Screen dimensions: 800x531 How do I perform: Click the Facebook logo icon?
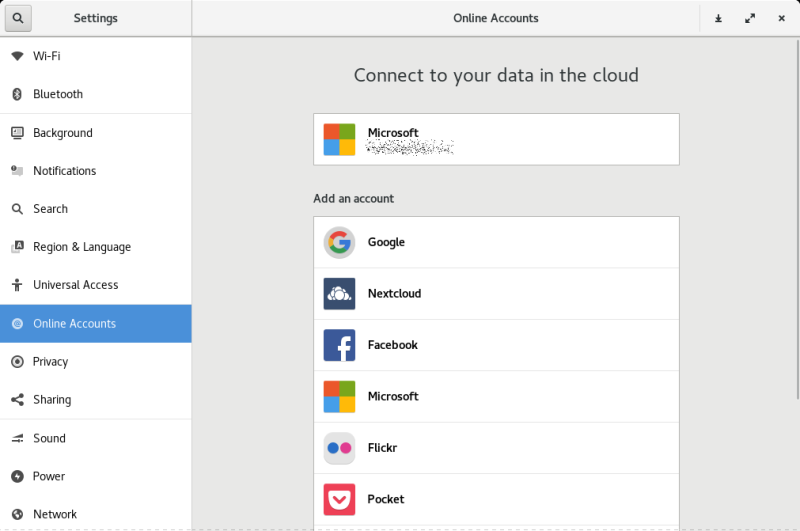tap(339, 345)
